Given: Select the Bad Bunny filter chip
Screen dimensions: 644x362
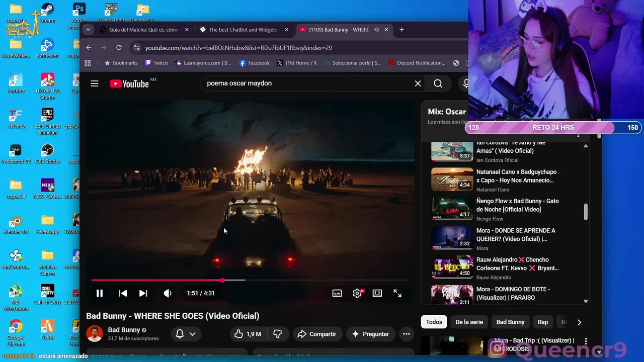Looking at the screenshot, I should click(x=510, y=322).
